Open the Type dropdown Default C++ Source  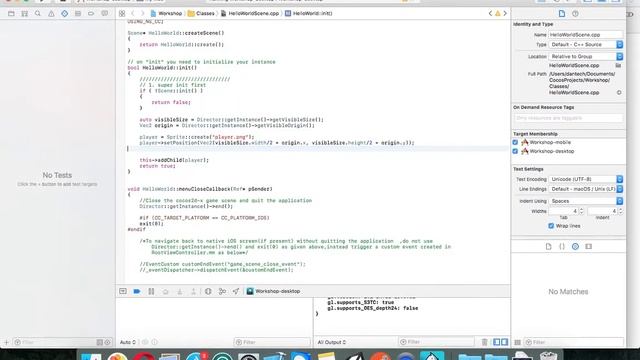[586, 44]
